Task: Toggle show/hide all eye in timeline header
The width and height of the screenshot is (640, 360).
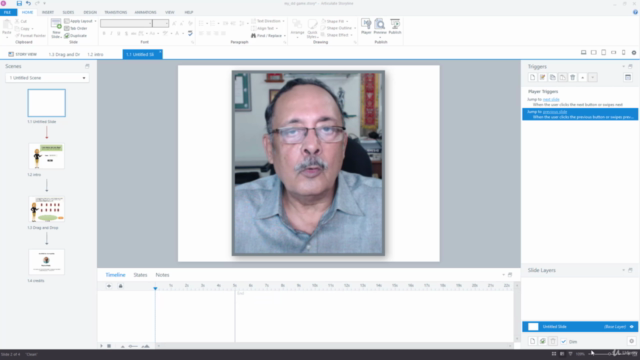Action: pos(109,286)
